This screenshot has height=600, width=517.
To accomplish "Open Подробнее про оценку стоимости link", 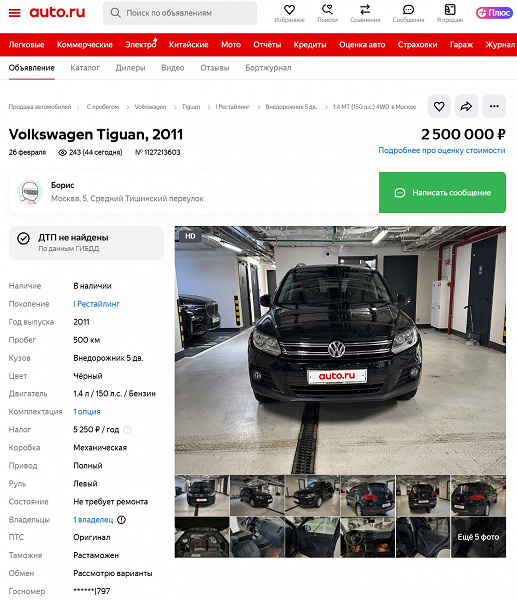I will click(x=442, y=150).
